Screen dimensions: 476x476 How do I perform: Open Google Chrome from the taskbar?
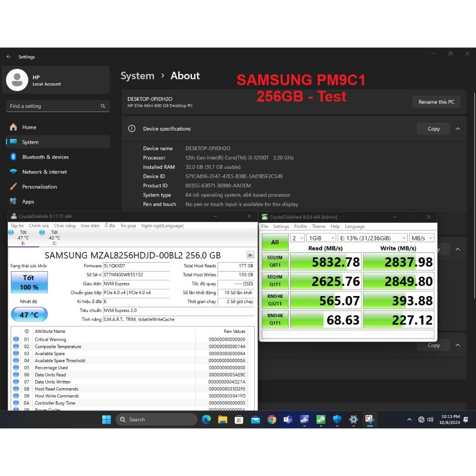272,419
